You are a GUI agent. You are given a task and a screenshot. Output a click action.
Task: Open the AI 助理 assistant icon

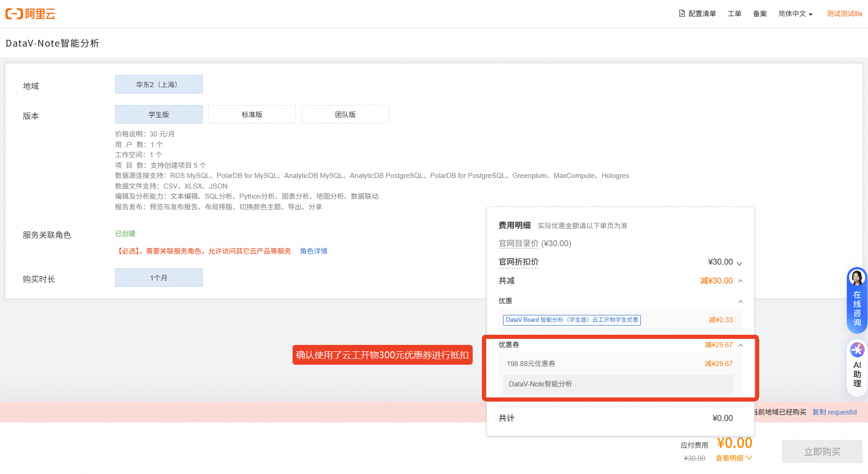coord(857,350)
